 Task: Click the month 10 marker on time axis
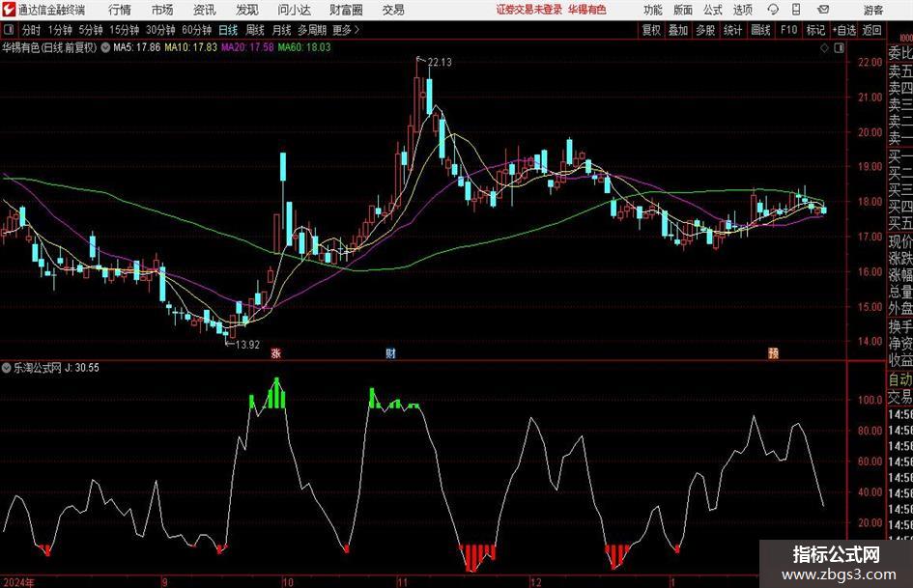click(x=288, y=581)
